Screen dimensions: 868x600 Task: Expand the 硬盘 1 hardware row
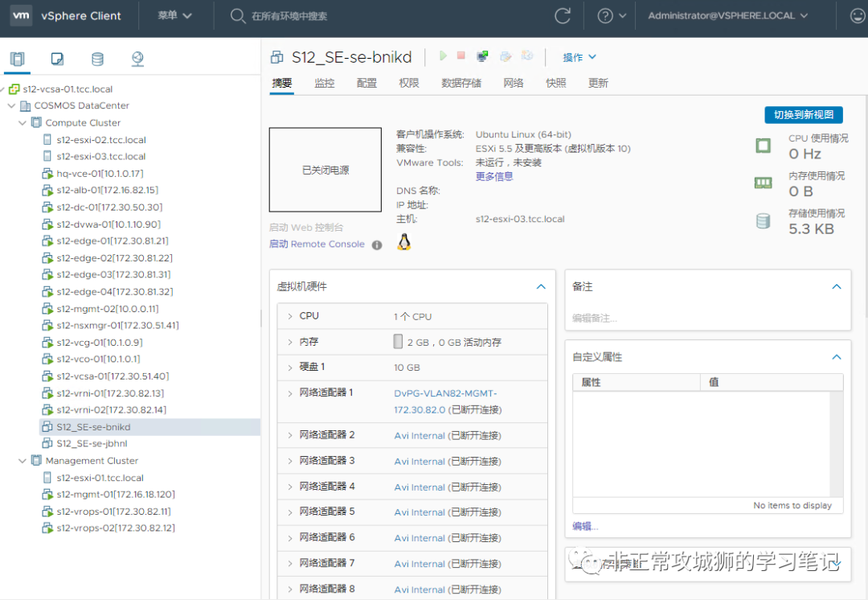[289, 368]
